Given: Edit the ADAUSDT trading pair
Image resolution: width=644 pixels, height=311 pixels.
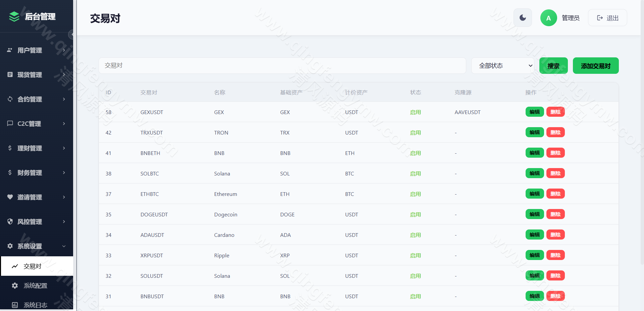Looking at the screenshot, I should pyautogui.click(x=535, y=235).
